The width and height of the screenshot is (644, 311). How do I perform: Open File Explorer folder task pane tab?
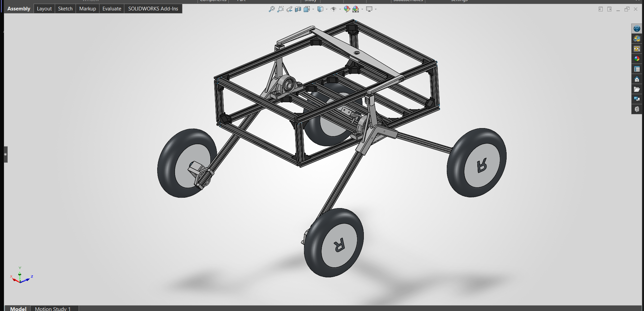tap(637, 89)
